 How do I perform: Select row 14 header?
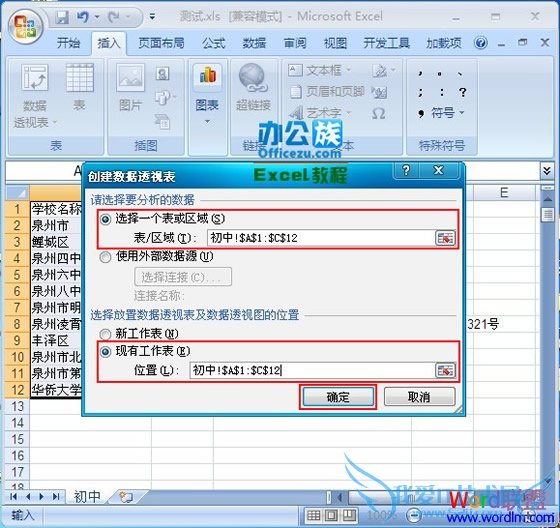tap(17, 423)
